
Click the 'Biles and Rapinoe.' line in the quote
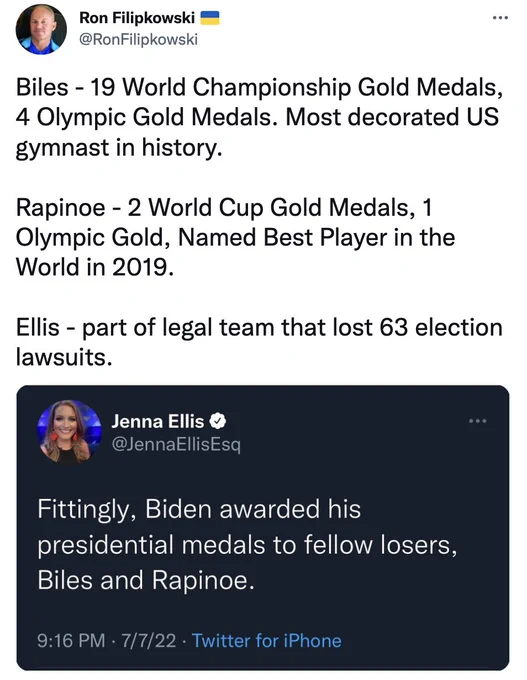[x=146, y=580]
